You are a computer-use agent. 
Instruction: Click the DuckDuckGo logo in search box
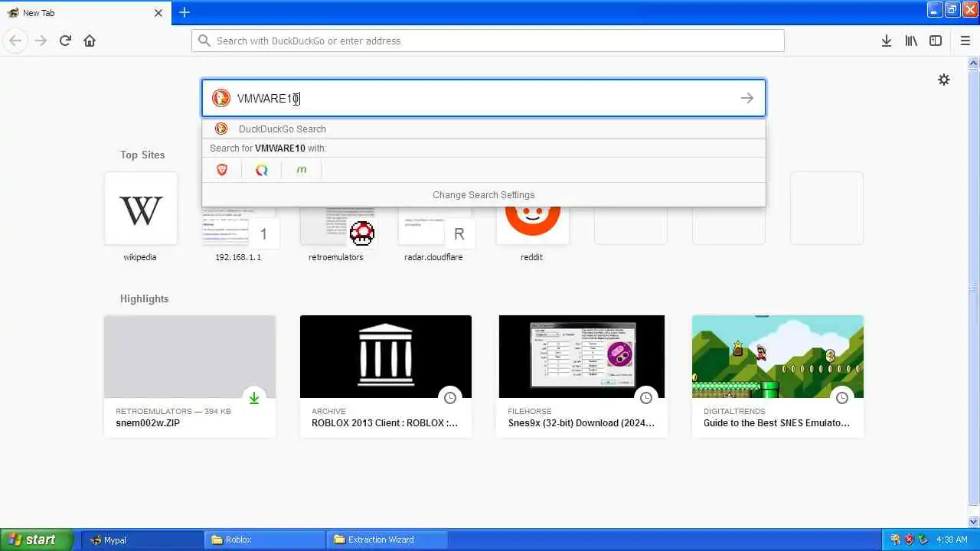pyautogui.click(x=221, y=98)
